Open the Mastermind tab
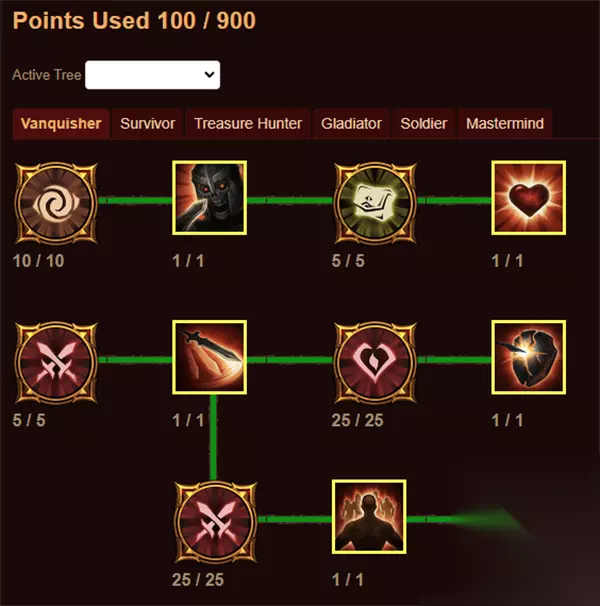Image resolution: width=600 pixels, height=606 pixels. click(505, 124)
